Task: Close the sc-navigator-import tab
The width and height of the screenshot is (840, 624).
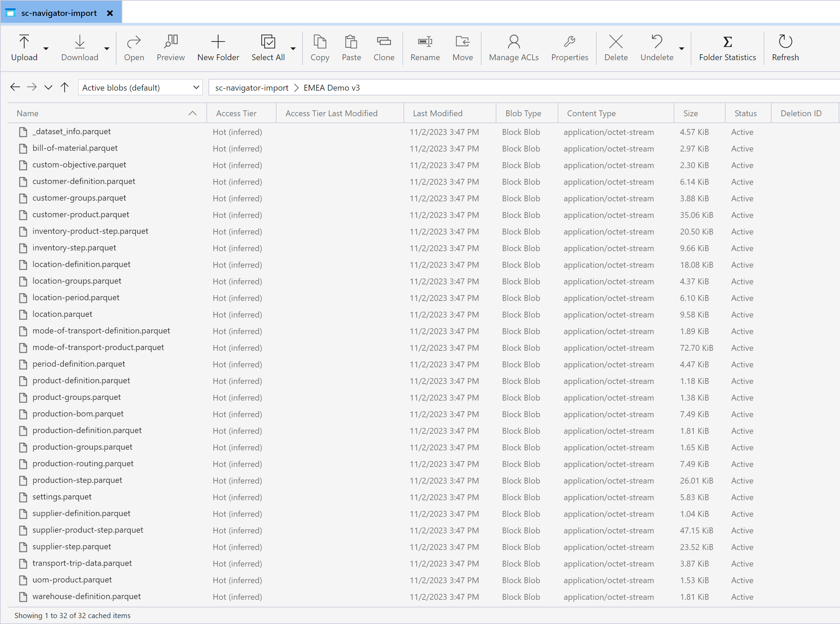Action: point(110,13)
